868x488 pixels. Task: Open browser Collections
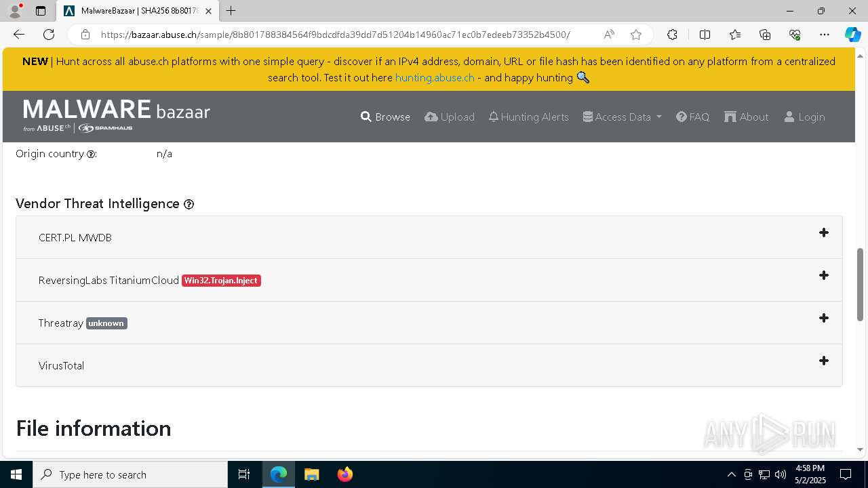(765, 35)
